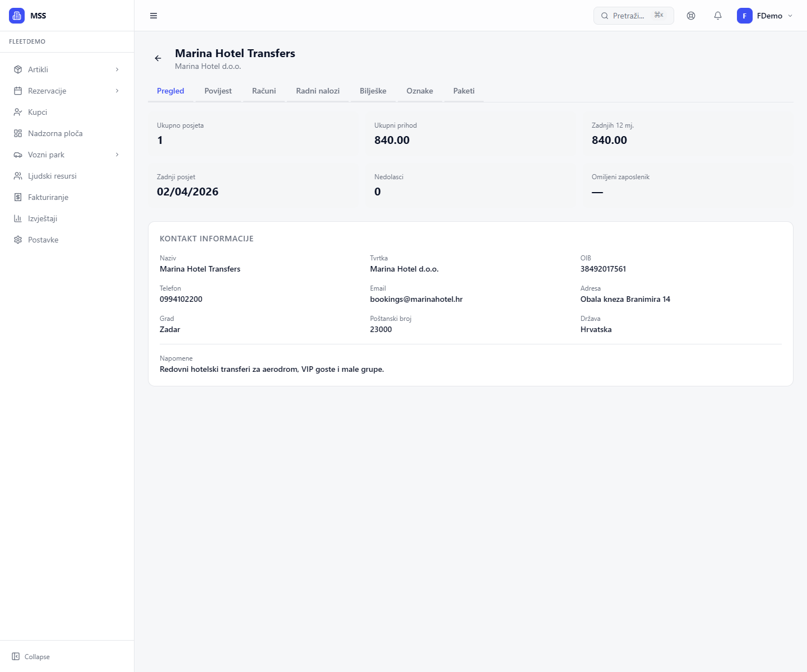Open Nadzorna ploča dashboard in sidebar

55,133
